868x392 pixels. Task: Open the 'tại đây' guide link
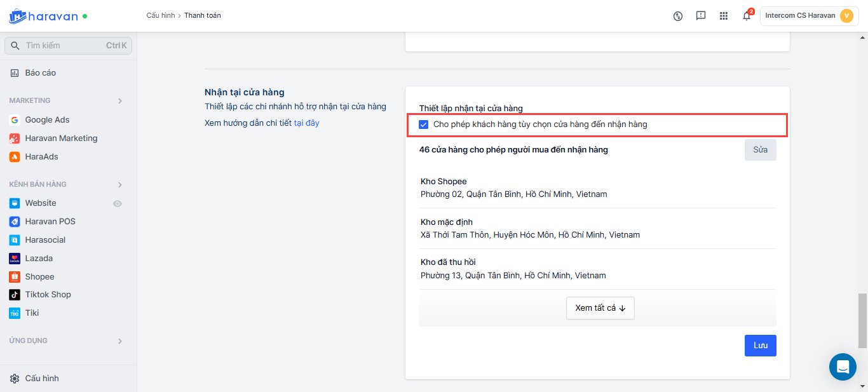click(x=306, y=123)
